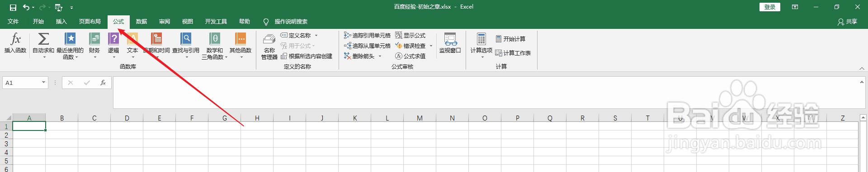Viewport: 868px width, 172px height.
Task: Open the Undo history dropdown arrow
Action: [x=33, y=7]
